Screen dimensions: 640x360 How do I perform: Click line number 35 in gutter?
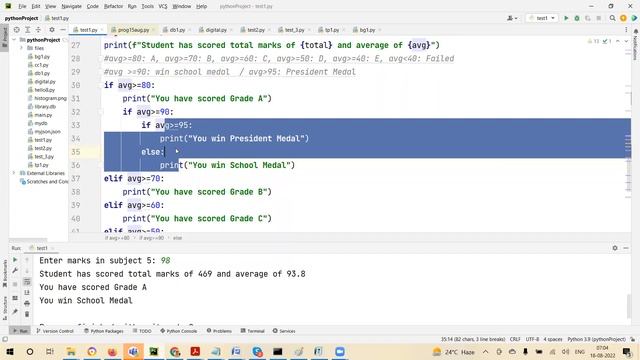[x=76, y=152]
